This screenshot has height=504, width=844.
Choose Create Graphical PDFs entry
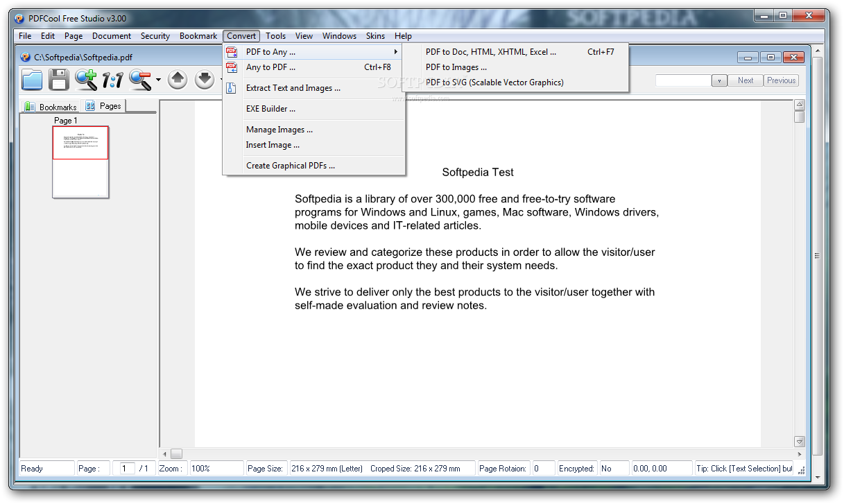[x=313, y=166]
